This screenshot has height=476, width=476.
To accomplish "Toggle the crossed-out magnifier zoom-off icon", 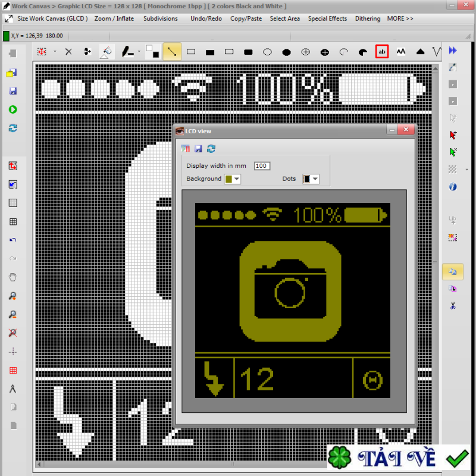I will 12,333.
